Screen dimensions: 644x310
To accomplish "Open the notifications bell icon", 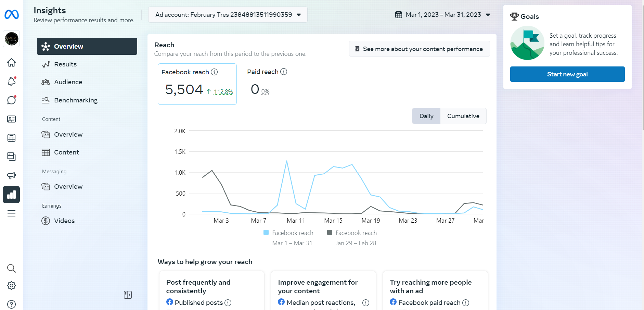I will click(x=12, y=82).
